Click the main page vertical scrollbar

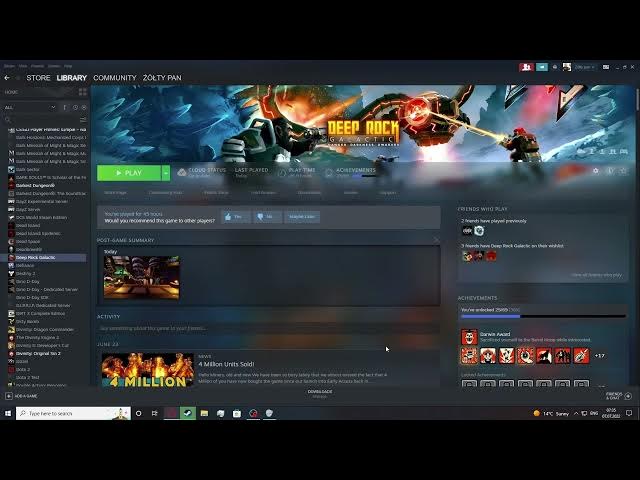coord(638,100)
